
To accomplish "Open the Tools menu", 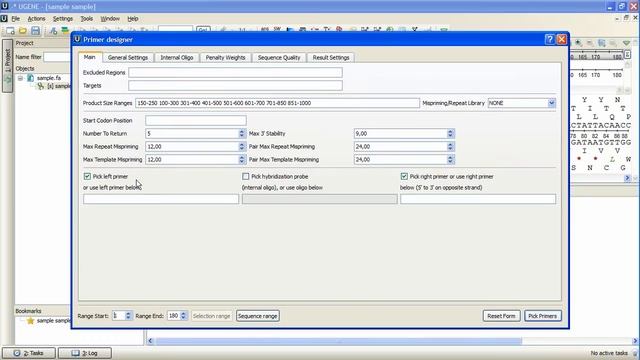I will click(87, 19).
